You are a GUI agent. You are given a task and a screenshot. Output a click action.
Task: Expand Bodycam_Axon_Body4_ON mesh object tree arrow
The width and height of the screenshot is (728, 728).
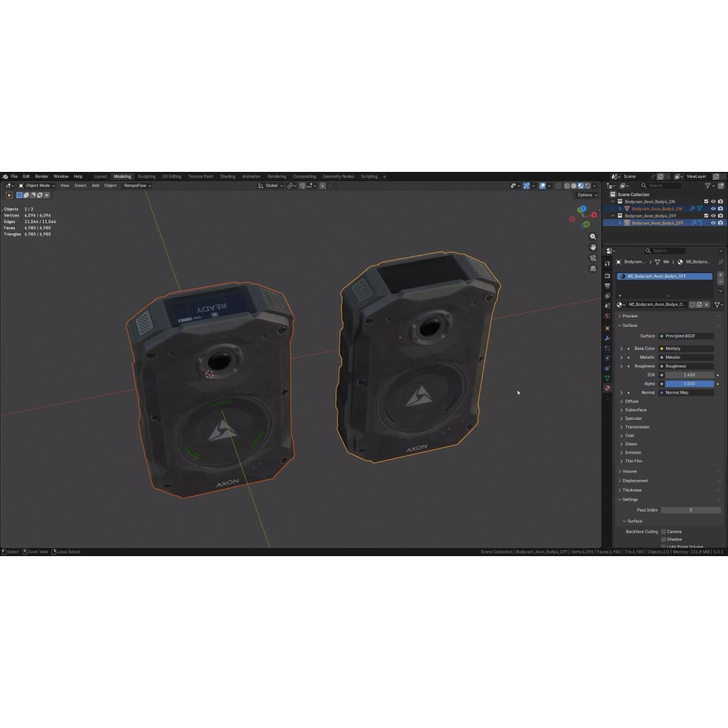620,209
